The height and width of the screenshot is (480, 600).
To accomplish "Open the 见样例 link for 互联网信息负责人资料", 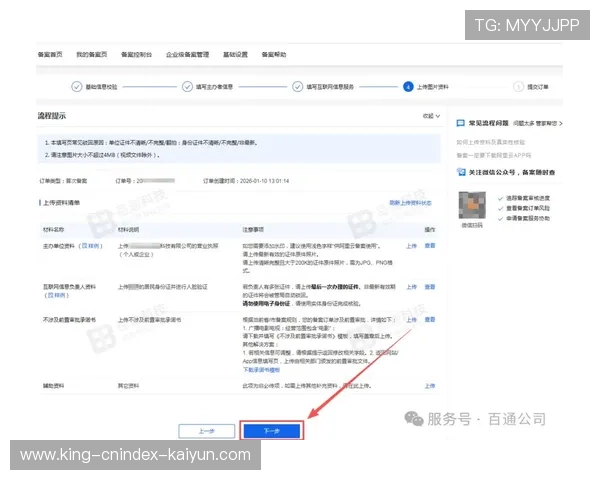I will coord(57,295).
